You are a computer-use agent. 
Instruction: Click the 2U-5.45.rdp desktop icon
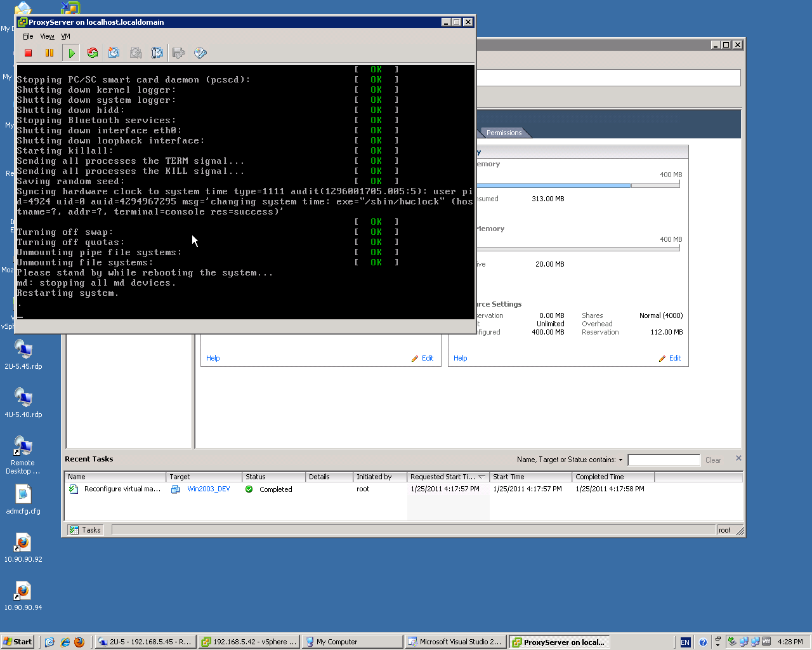pyautogui.click(x=23, y=354)
